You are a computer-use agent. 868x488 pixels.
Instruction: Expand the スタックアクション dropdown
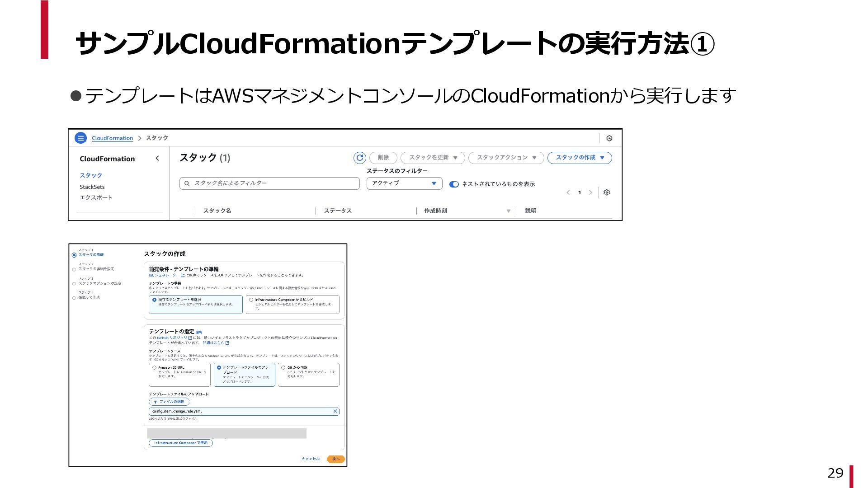coord(506,158)
